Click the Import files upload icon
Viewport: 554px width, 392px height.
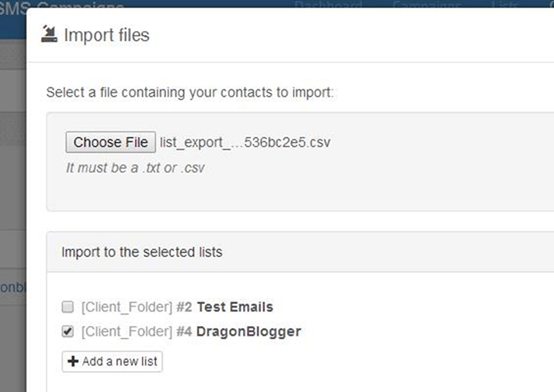(x=49, y=34)
